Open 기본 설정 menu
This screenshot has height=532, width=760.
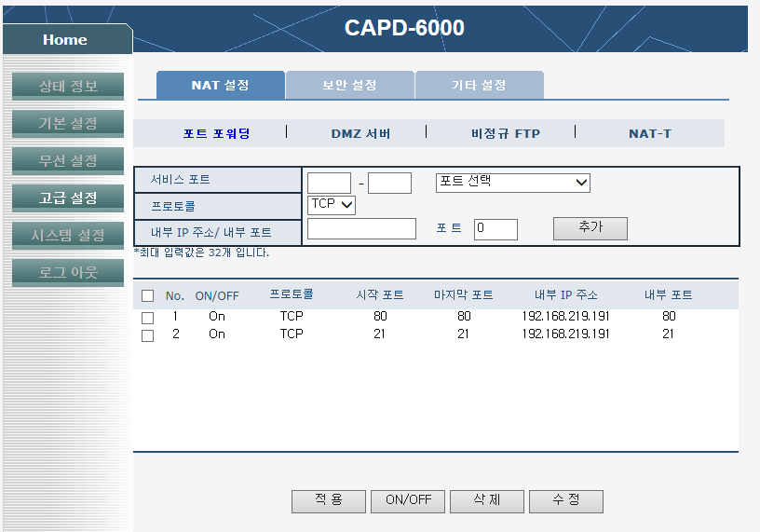(68, 123)
